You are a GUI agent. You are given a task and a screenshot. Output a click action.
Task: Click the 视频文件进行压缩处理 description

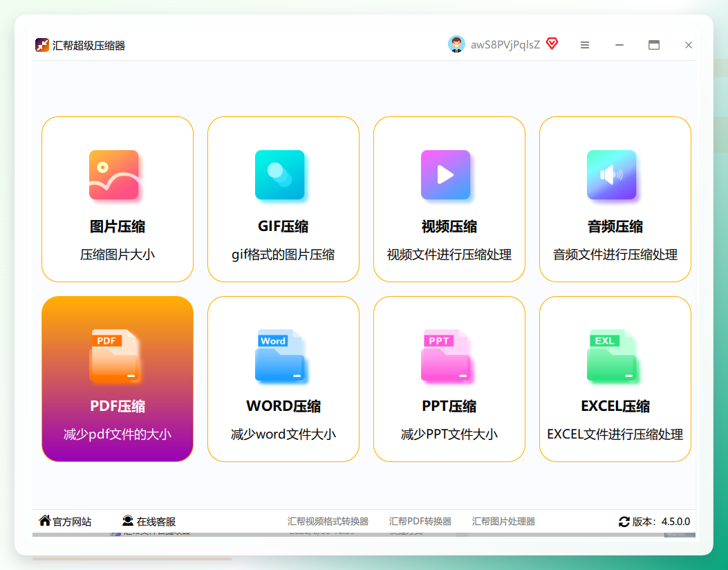point(449,255)
